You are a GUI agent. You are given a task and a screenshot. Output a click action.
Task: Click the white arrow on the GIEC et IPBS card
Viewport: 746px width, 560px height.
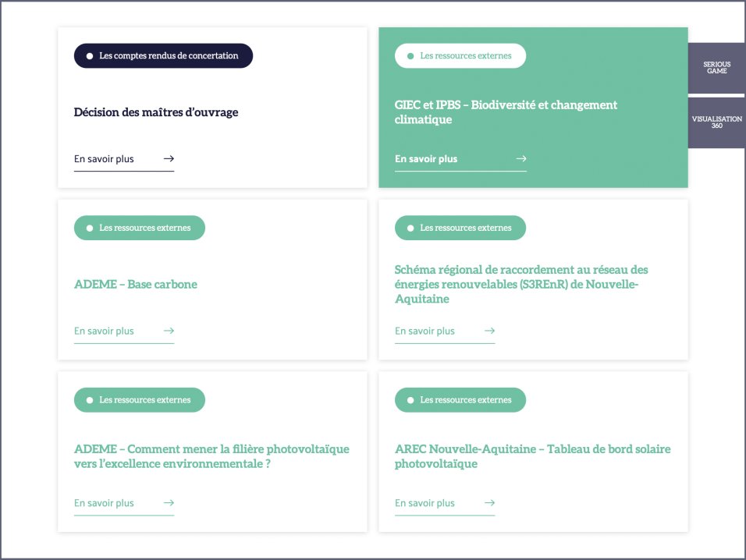pyautogui.click(x=521, y=159)
